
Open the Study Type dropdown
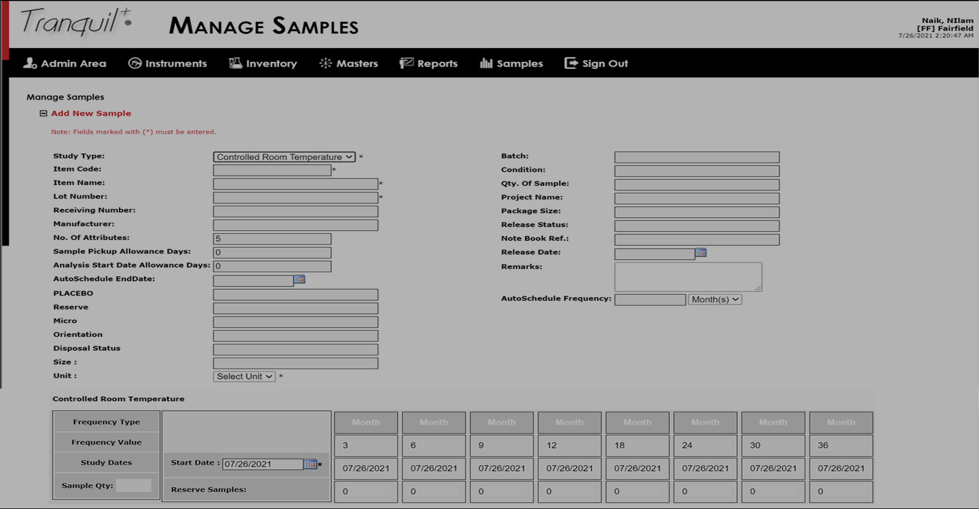(284, 157)
